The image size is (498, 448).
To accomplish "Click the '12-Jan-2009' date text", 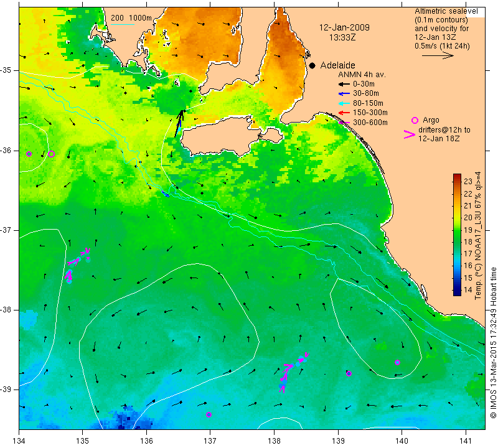I will click(344, 27).
